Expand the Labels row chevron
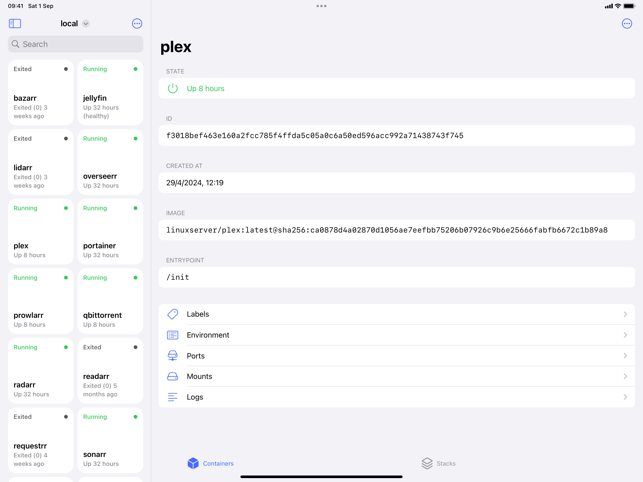This screenshot has width=643, height=482. (x=625, y=314)
